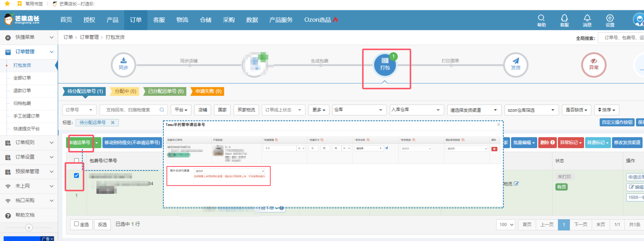
Task: Toggle the 全选 checkbox at bottom
Action: click(x=76, y=224)
